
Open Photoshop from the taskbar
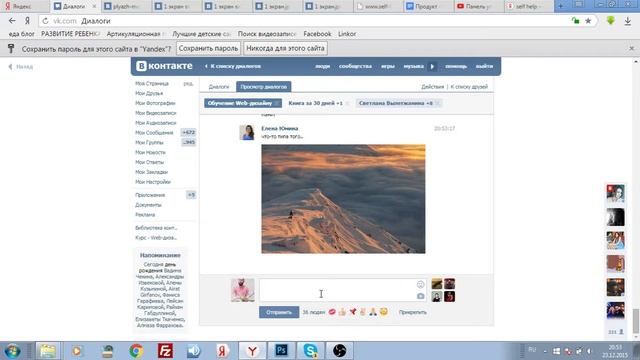click(x=281, y=351)
